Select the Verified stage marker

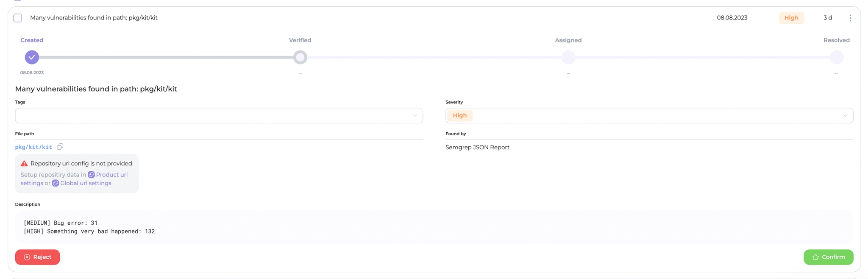click(300, 57)
